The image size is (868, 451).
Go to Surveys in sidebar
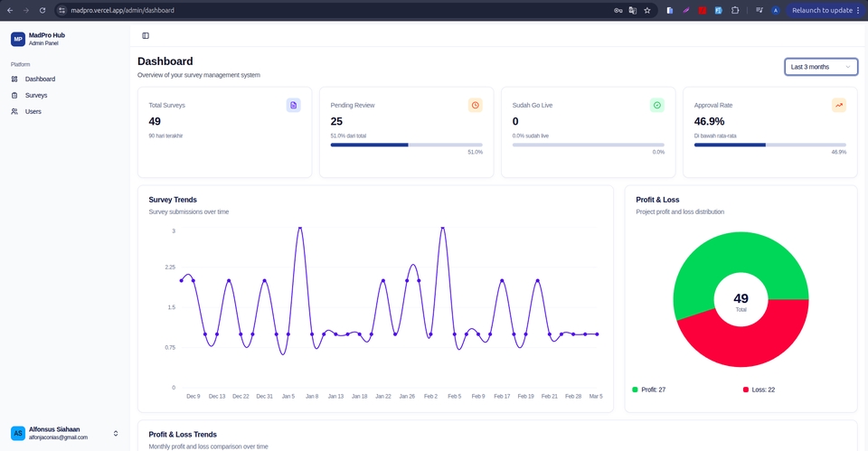(x=36, y=95)
